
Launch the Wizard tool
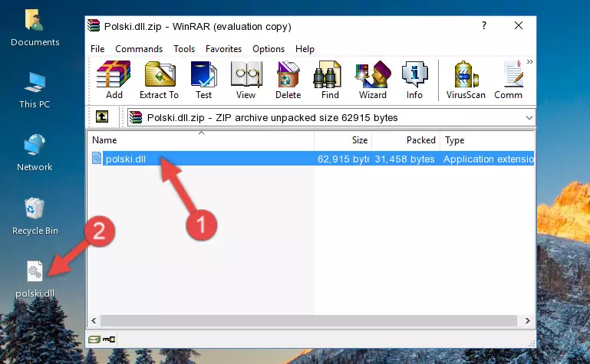click(x=373, y=80)
